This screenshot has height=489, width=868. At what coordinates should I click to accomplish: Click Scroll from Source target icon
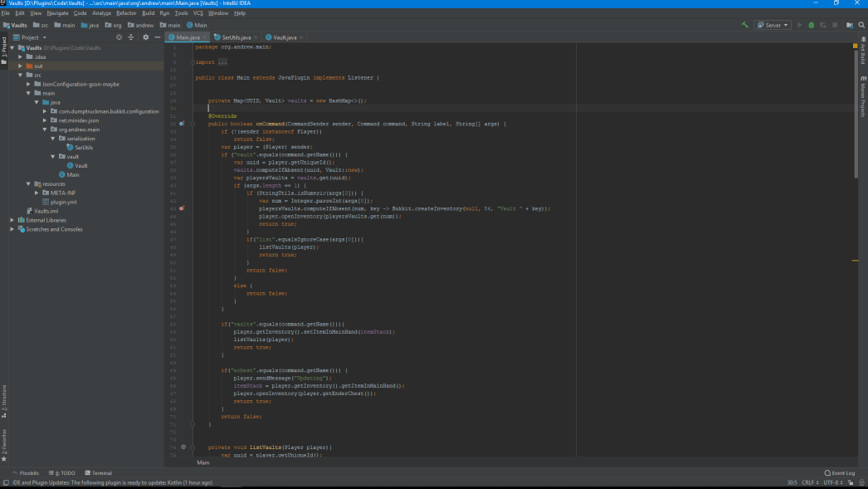click(119, 37)
